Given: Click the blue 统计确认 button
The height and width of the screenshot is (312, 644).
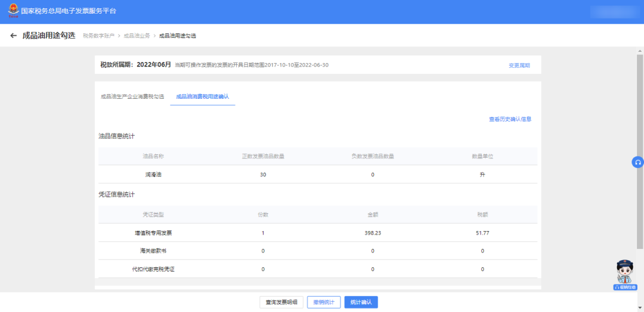Looking at the screenshot, I should [361, 302].
